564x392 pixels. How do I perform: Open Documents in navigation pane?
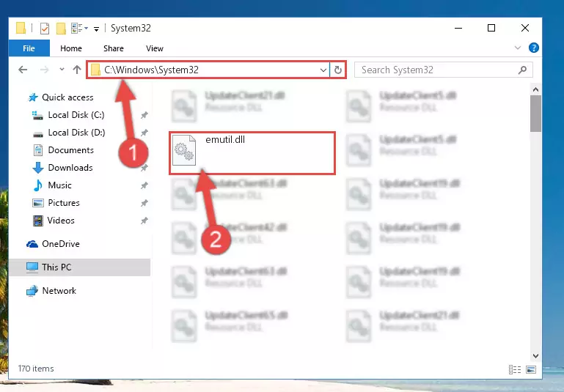[x=71, y=150]
